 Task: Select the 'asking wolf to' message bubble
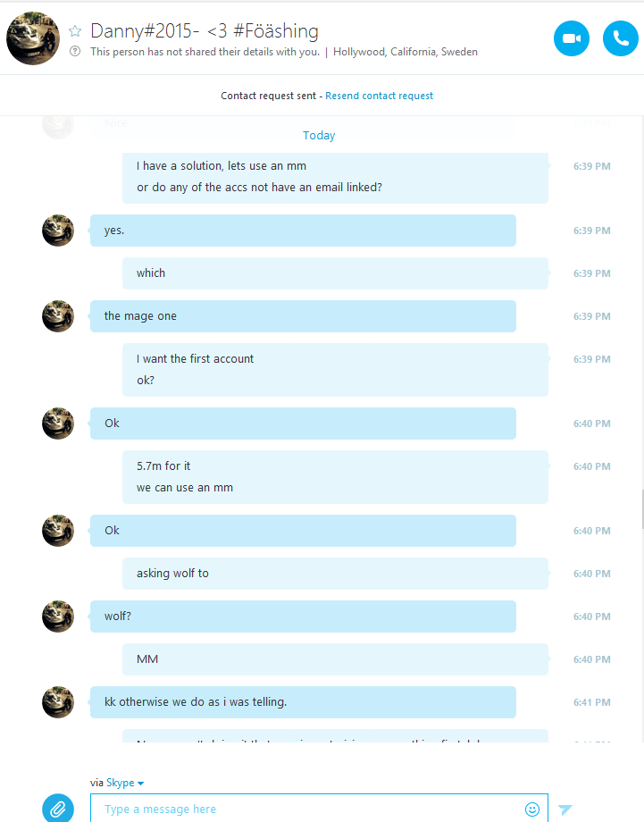pos(335,573)
